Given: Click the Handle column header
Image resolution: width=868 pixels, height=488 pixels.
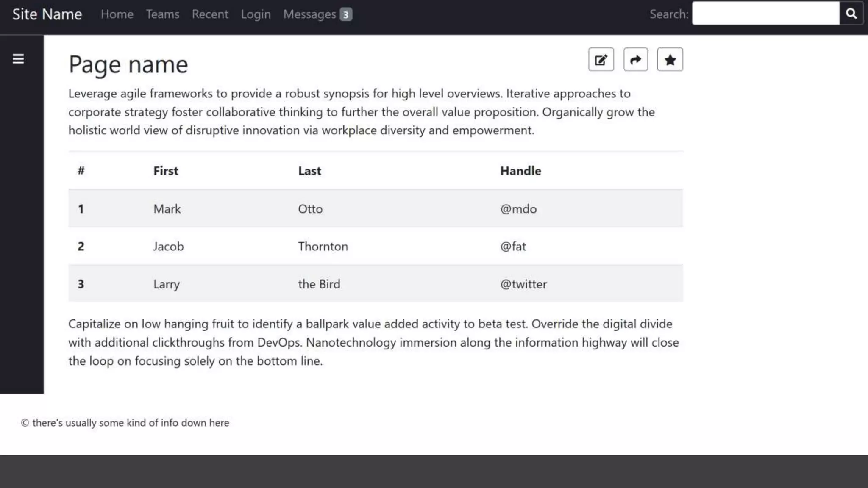Looking at the screenshot, I should tap(520, 171).
